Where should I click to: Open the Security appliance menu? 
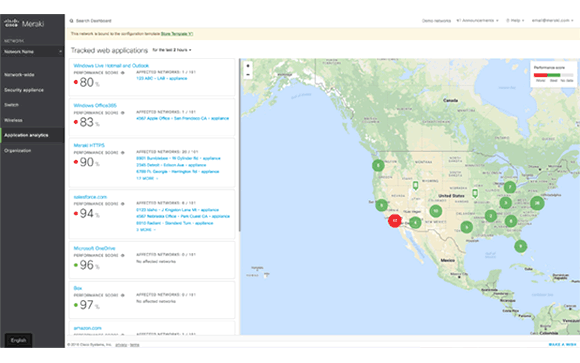pyautogui.click(x=24, y=90)
